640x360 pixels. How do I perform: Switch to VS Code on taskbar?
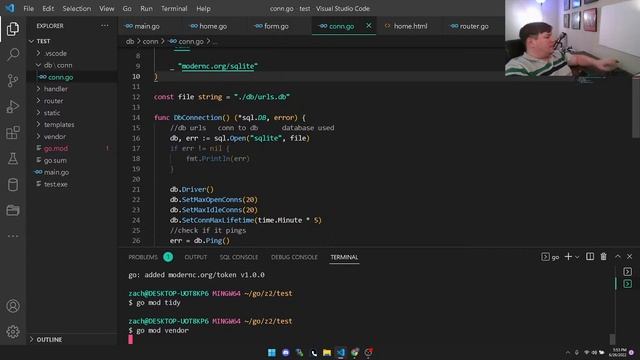coord(340,352)
